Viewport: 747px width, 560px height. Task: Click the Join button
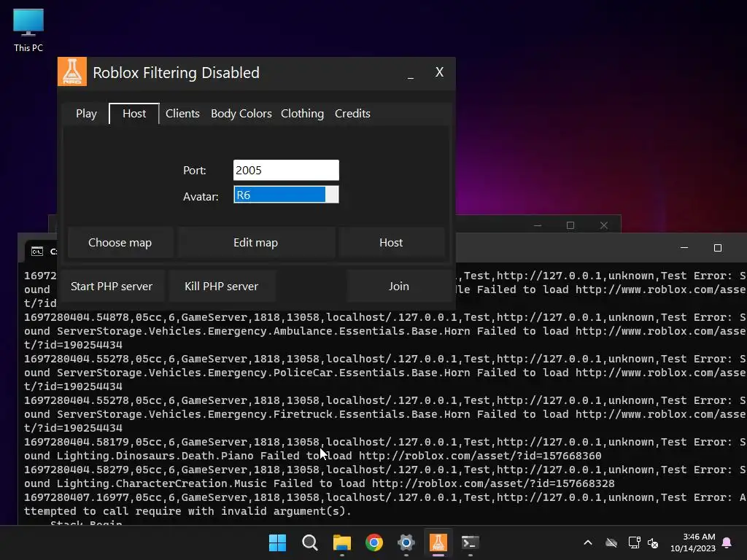coord(399,286)
